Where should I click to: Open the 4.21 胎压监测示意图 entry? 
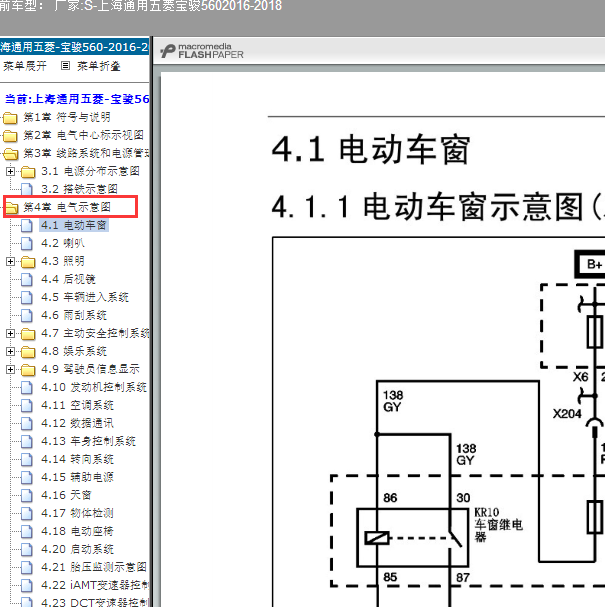click(94, 567)
